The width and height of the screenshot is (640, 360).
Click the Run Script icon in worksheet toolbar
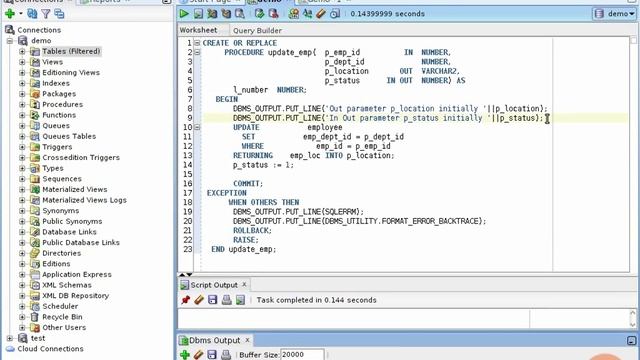click(x=198, y=14)
